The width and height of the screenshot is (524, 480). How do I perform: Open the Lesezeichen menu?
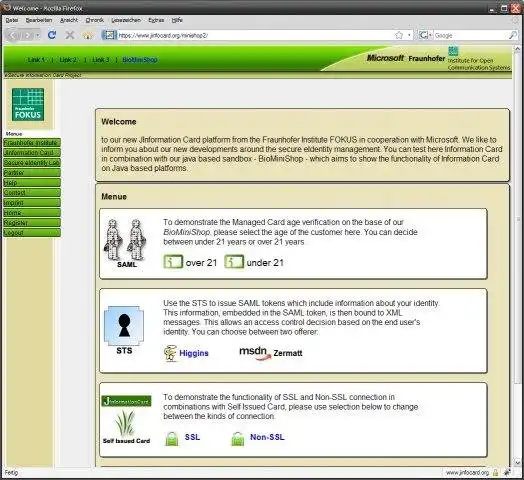point(126,20)
